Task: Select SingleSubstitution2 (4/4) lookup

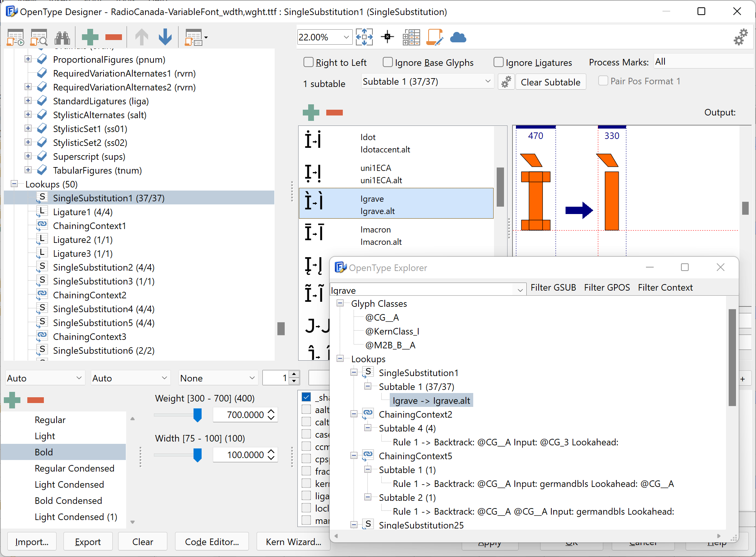Action: (103, 268)
